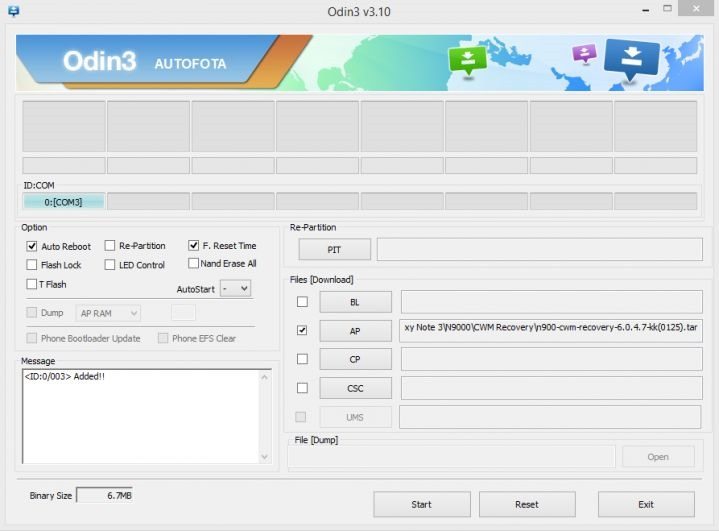Minimize the Odin3 window
The image size is (719, 531).
point(645,9)
